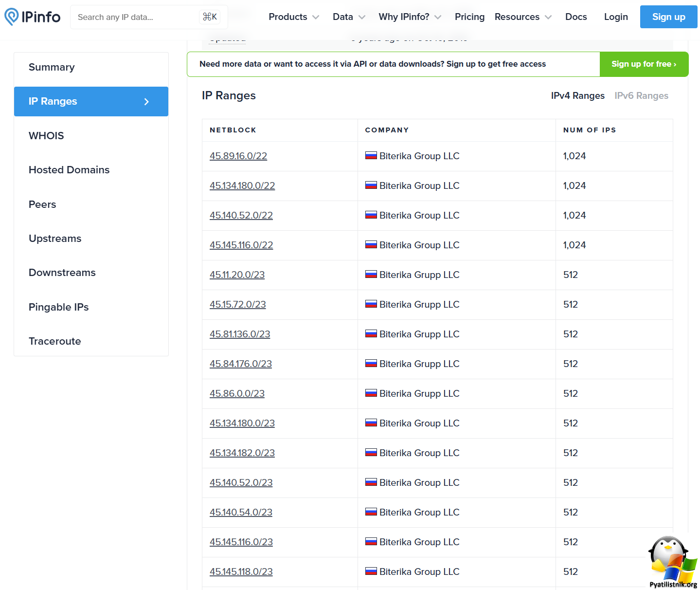Click the flag icon next to Biterika Grupp LLC on 45.86.0.0/23
Image resolution: width=700 pixels, height=590 pixels.
pos(371,392)
